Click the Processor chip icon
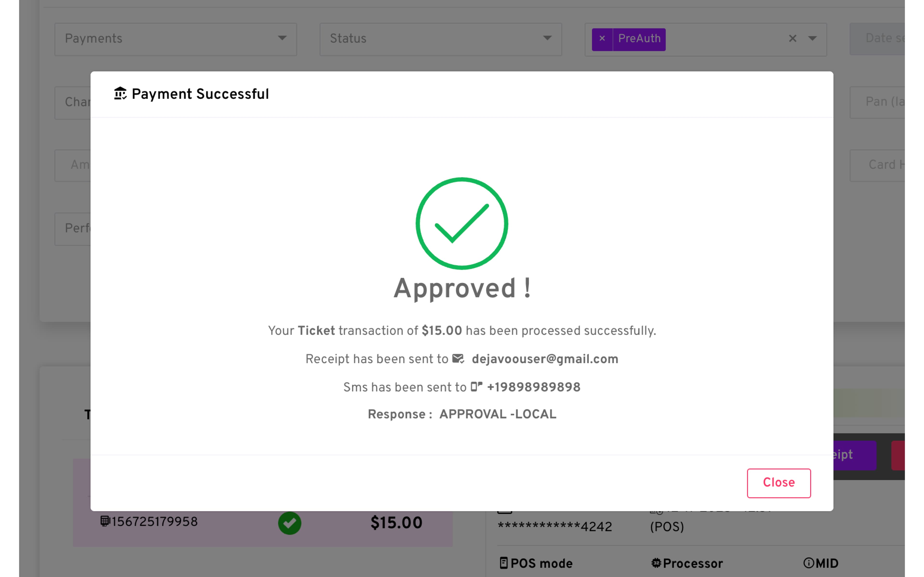The image size is (924, 577). (x=656, y=563)
